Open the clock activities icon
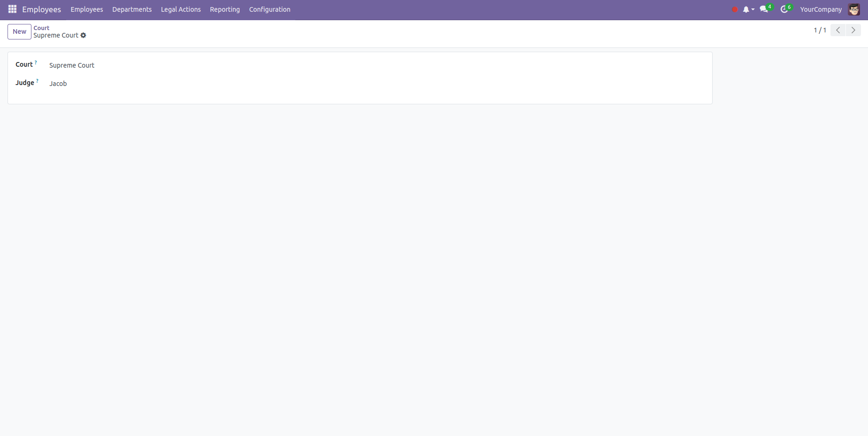Image resolution: width=868 pixels, height=436 pixels. 784,9
